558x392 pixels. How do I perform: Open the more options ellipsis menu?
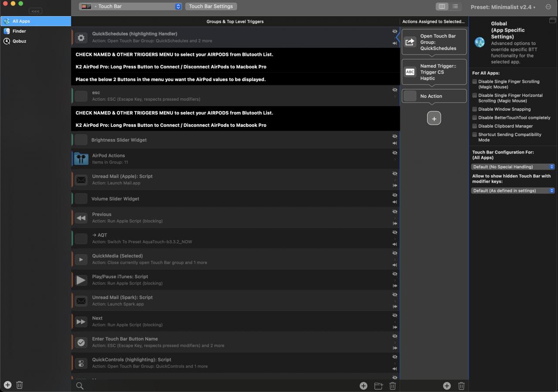[548, 7]
